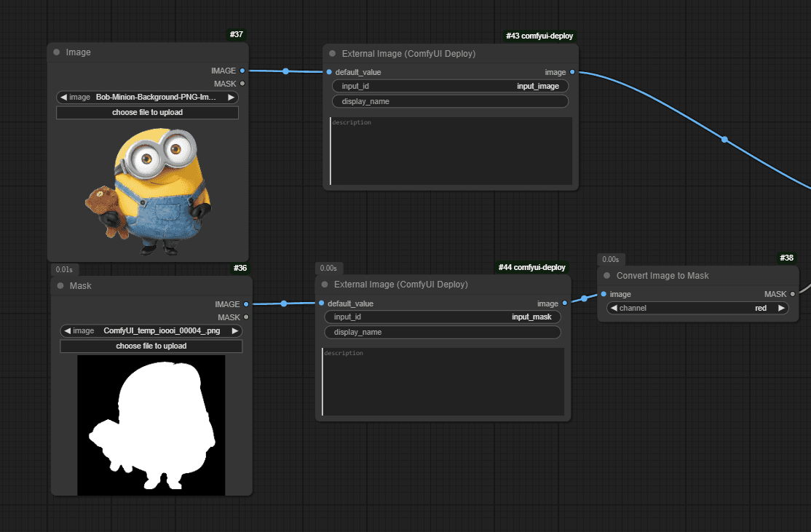
Task: Click default_value input port on node #43
Action: click(329, 72)
